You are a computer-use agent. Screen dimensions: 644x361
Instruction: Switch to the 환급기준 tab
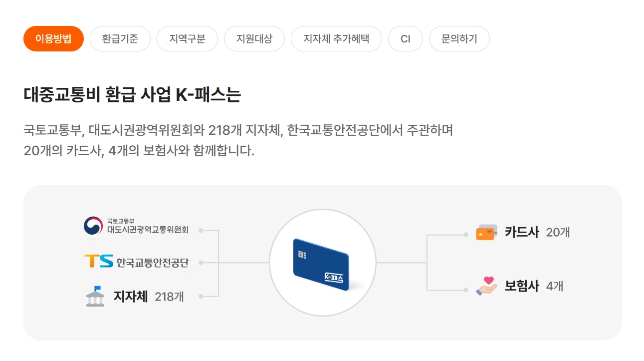coord(120,38)
